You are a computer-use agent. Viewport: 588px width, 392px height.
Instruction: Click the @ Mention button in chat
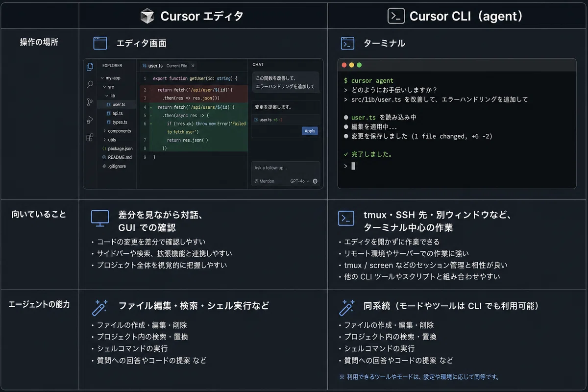[265, 181]
